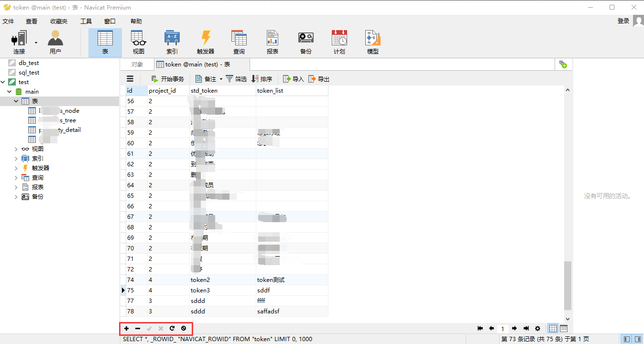Click the page number input field
The width and height of the screenshot is (644, 344).
click(x=502, y=328)
